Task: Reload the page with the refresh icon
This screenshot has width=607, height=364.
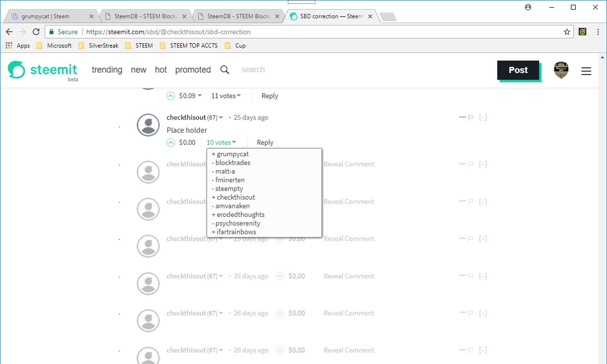Action: (36, 32)
